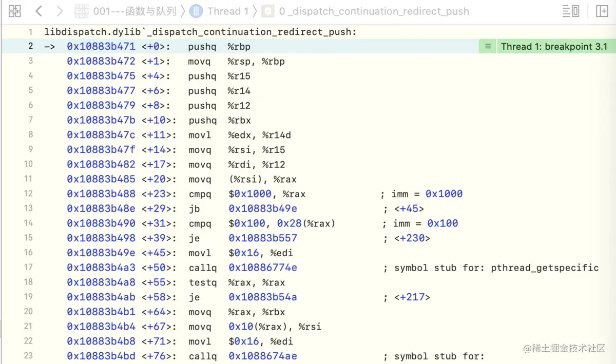Click the 0x10(%rax), %rsi operand

(x=275, y=327)
